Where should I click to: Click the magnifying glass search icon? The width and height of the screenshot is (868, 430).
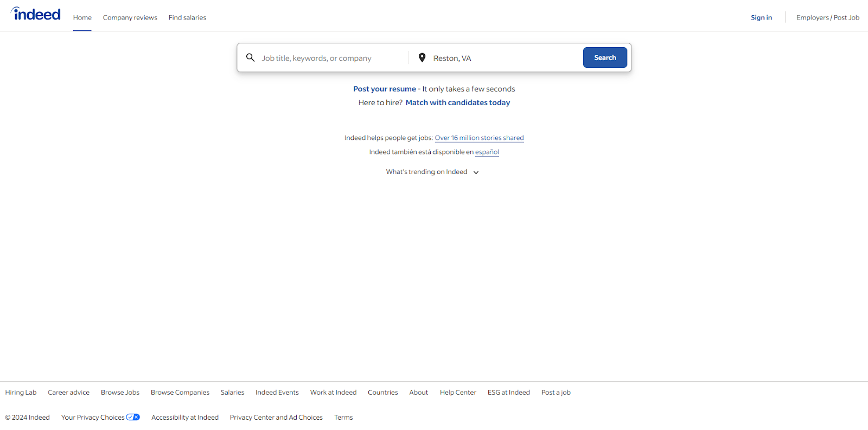tap(251, 57)
